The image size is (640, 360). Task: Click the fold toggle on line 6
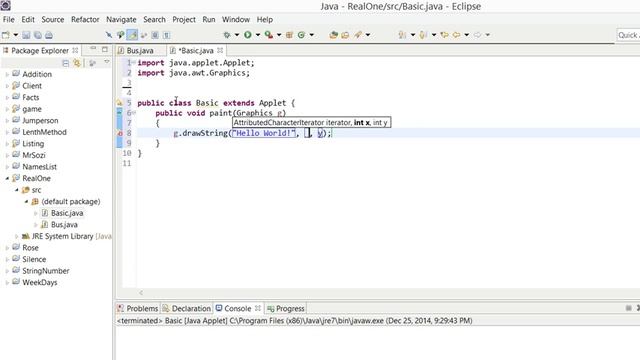pyautogui.click(x=133, y=113)
